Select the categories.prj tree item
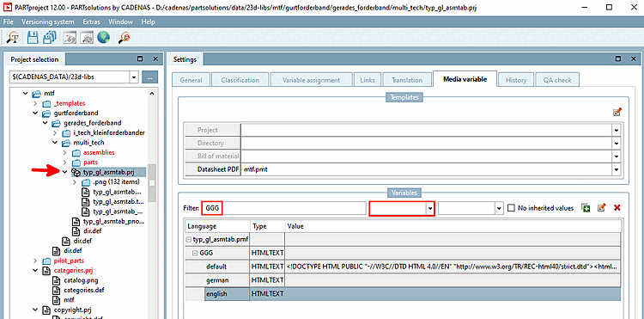This screenshot has width=644, height=319. [x=73, y=271]
